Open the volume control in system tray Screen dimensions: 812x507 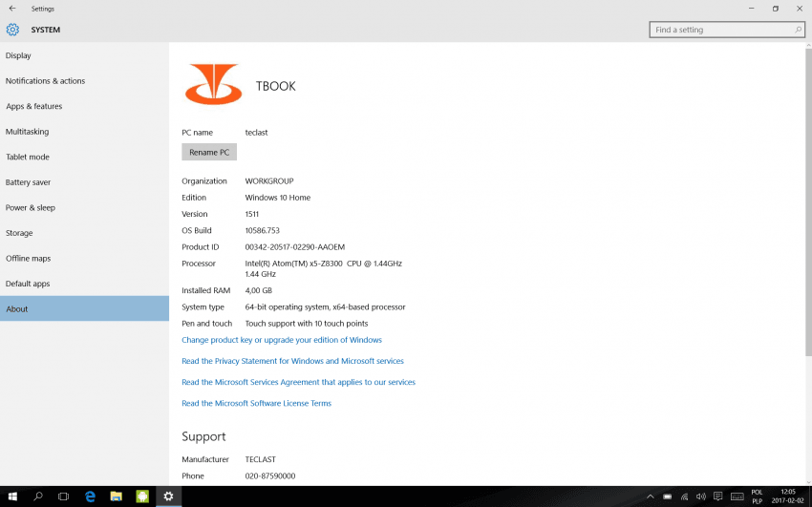701,496
